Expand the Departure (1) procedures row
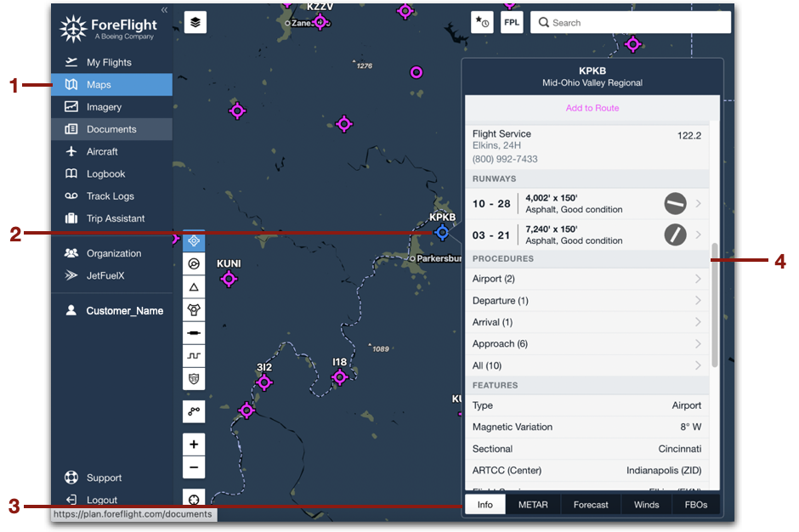The image size is (799, 532). point(587,301)
